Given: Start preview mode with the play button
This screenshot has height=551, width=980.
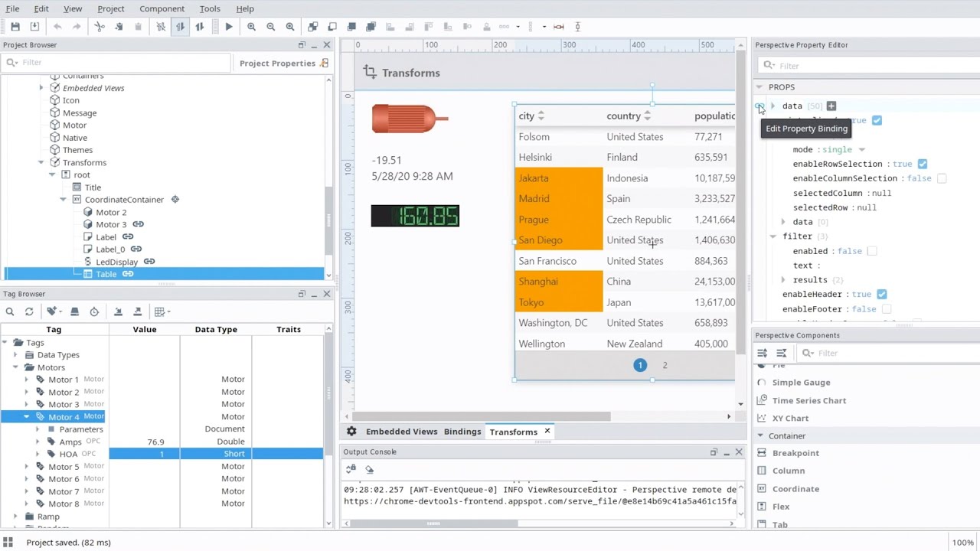Looking at the screenshot, I should [228, 27].
